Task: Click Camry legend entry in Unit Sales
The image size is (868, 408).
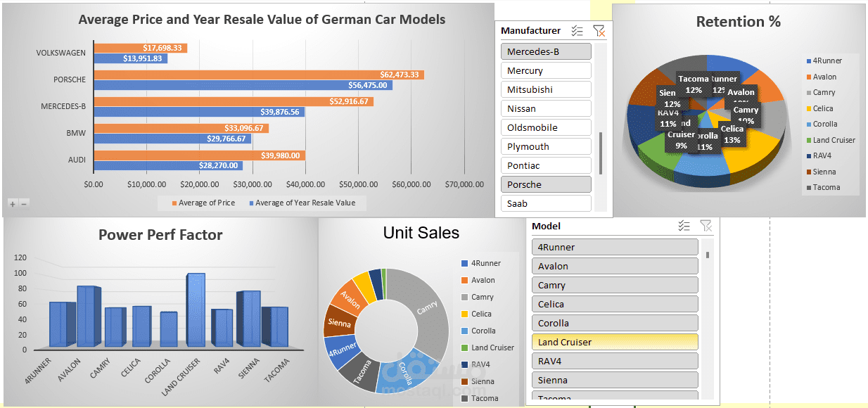Action: [478, 297]
